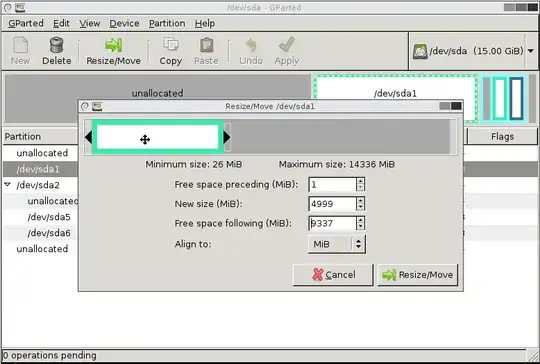Click the Partition column header
This screenshot has width=540, height=364.
[x=40, y=137]
